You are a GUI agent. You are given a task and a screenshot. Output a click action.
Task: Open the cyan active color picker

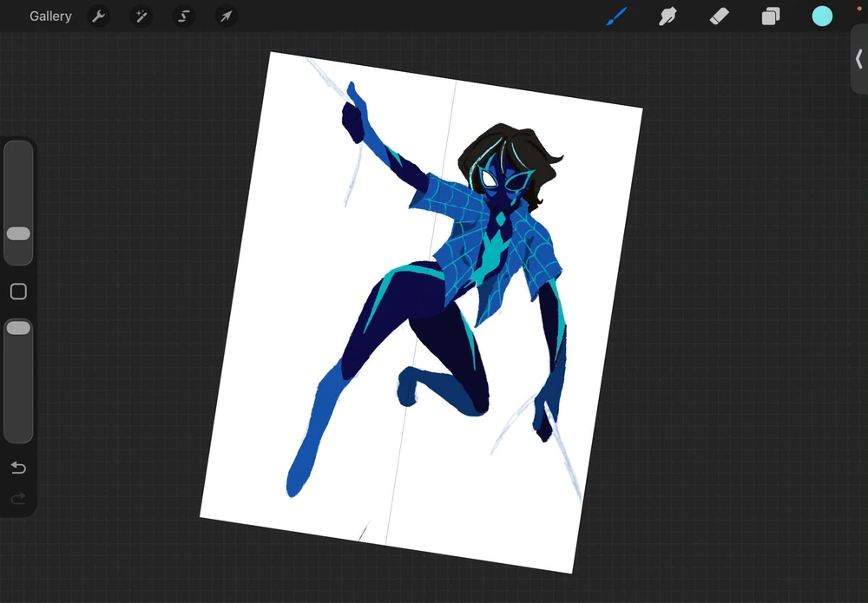coord(822,16)
